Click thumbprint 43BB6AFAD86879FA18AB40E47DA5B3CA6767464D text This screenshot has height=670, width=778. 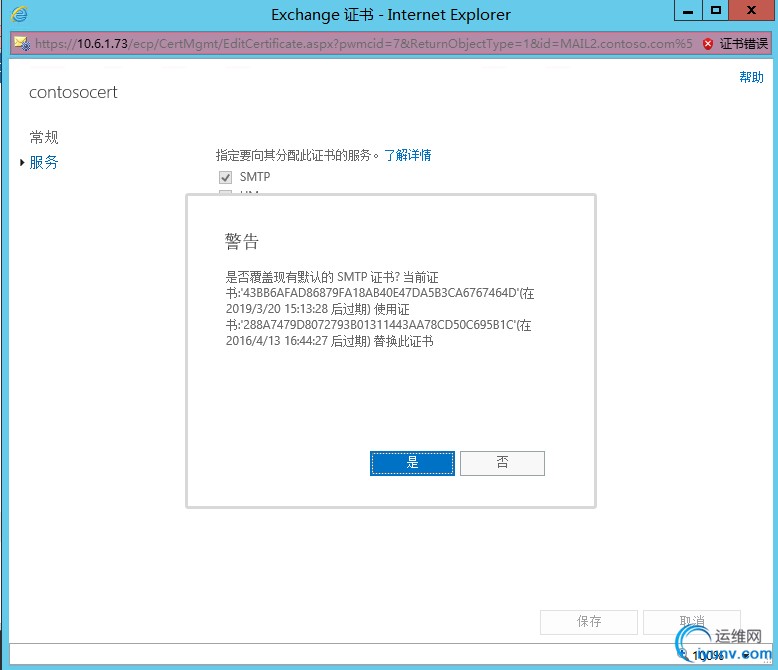[380, 293]
